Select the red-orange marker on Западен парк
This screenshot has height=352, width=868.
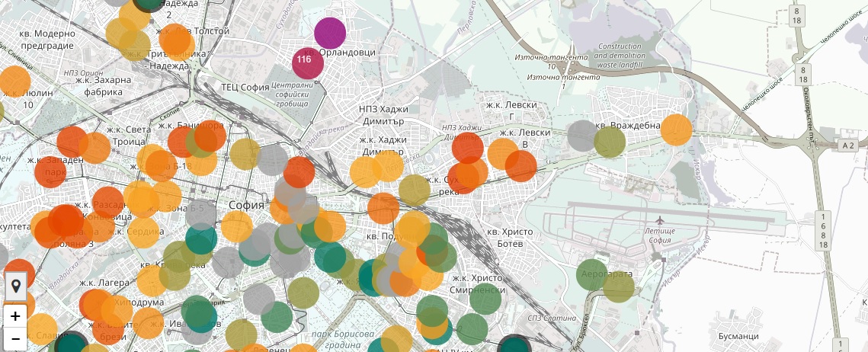point(50,172)
